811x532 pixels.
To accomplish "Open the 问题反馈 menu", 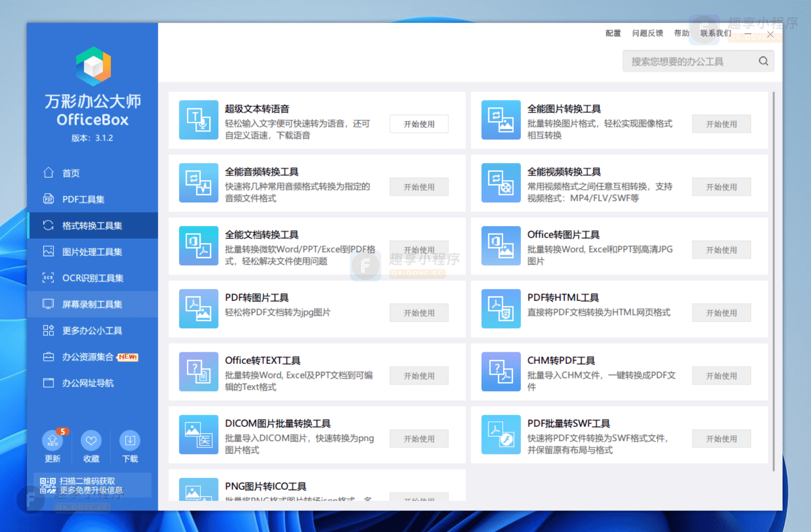I will [647, 33].
